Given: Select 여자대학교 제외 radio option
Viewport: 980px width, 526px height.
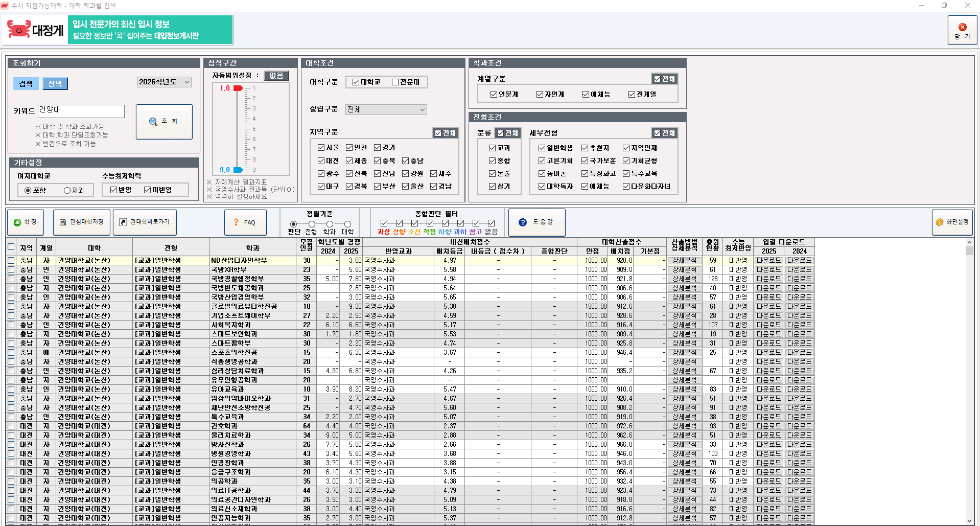Looking at the screenshot, I should (x=67, y=190).
